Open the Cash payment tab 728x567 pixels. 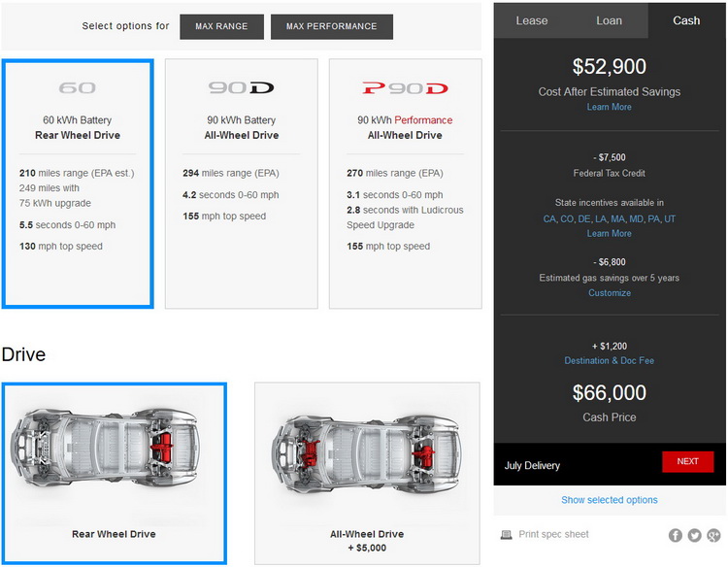point(686,20)
